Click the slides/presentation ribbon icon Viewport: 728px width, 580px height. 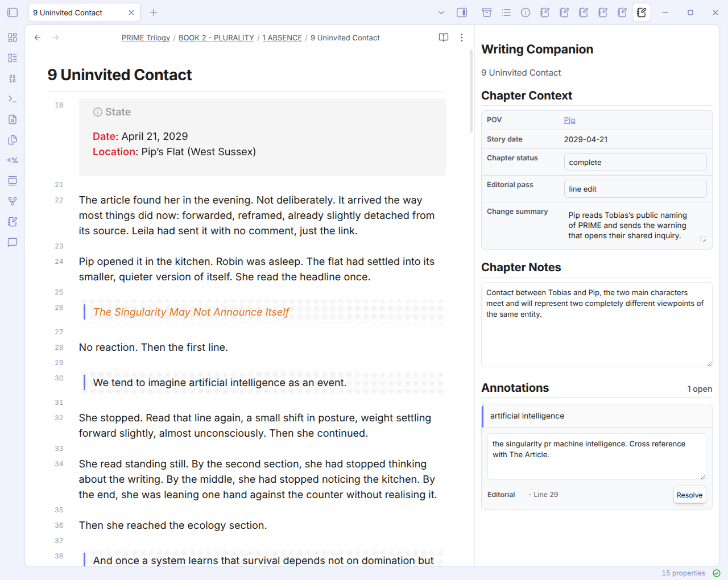point(13,181)
